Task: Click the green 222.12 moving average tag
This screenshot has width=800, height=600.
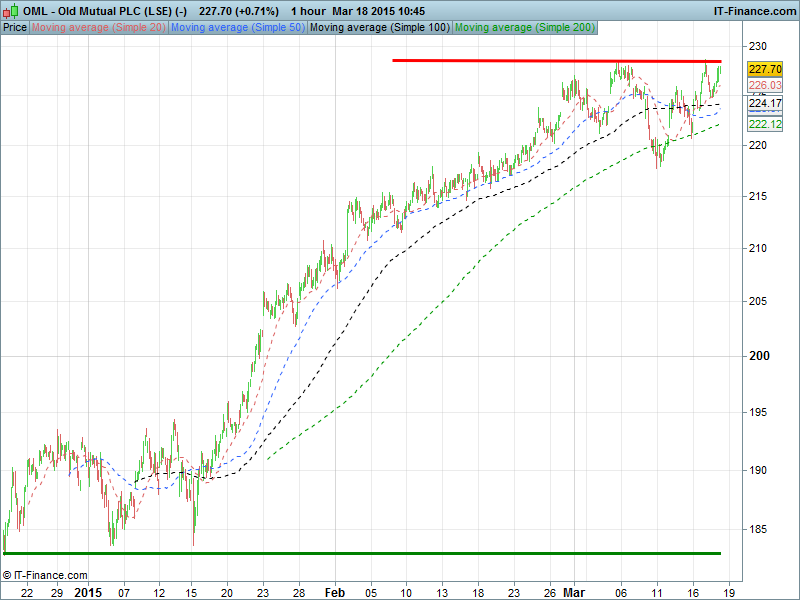Action: click(764, 123)
